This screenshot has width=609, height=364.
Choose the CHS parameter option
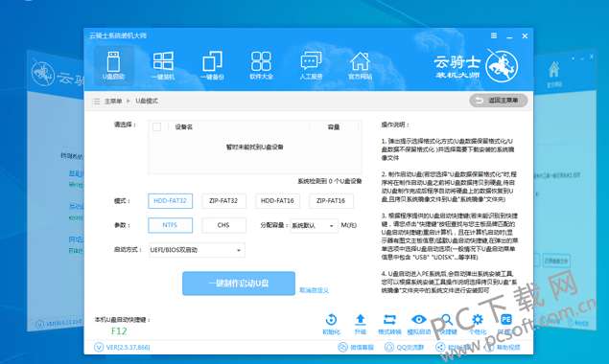[x=223, y=225]
